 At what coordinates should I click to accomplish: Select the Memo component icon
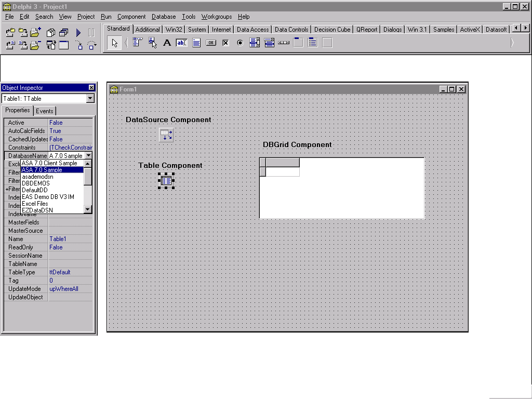click(196, 43)
